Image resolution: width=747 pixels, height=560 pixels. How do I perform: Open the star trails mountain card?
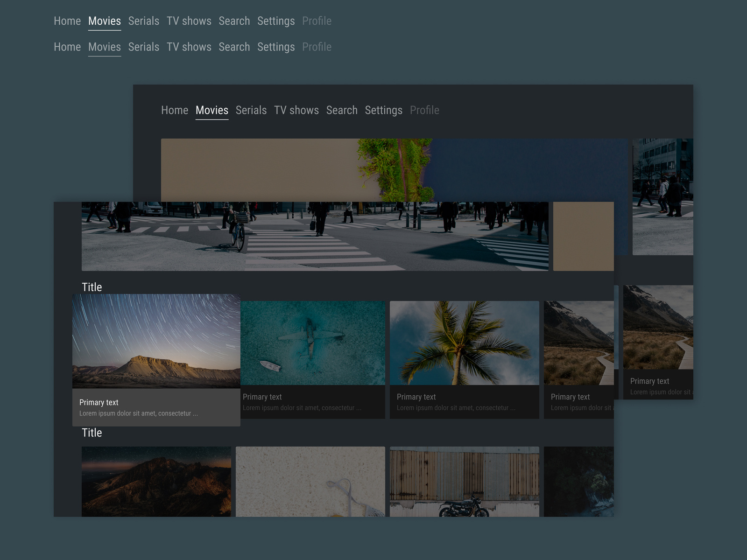tap(156, 343)
